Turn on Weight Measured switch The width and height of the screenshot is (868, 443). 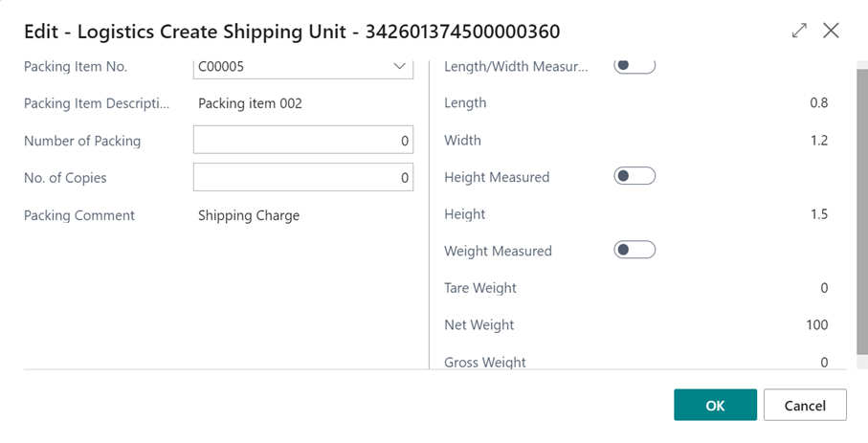(x=634, y=250)
